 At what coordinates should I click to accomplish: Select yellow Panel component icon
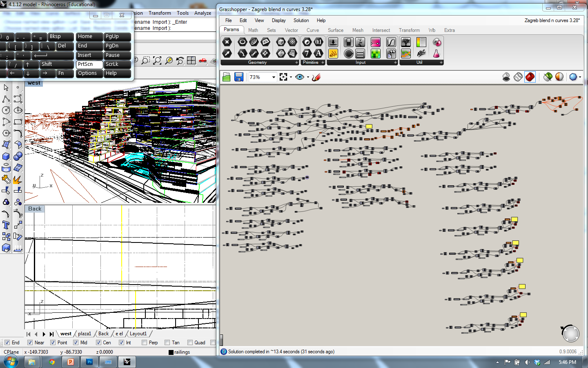(333, 54)
